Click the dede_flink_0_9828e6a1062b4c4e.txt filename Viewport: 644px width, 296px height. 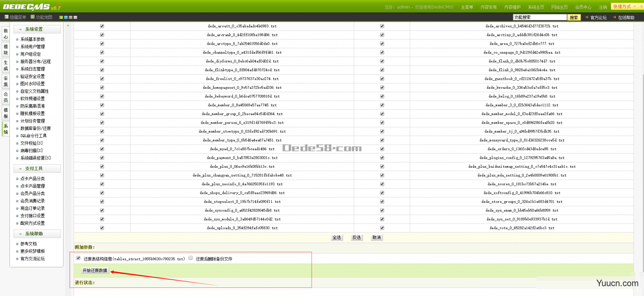(522, 70)
